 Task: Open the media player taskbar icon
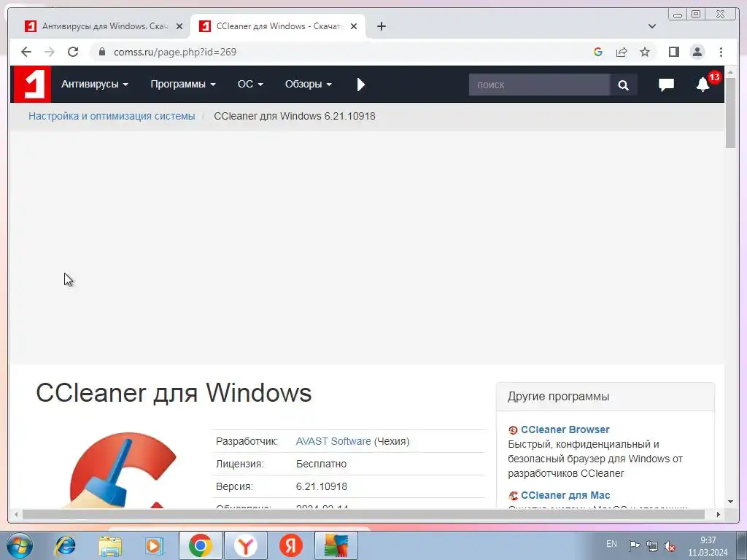(154, 545)
